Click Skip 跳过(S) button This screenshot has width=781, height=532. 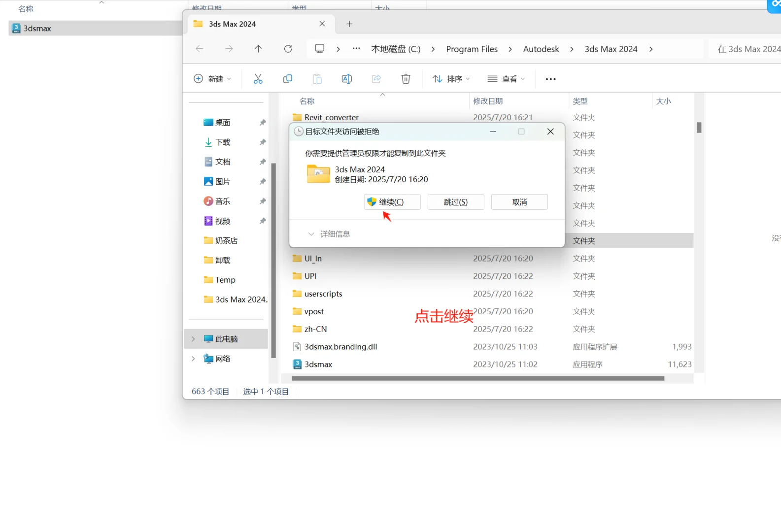(456, 202)
